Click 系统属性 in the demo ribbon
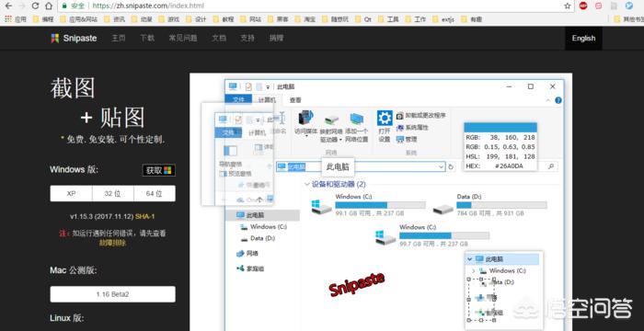The image size is (644, 331). tap(412, 128)
